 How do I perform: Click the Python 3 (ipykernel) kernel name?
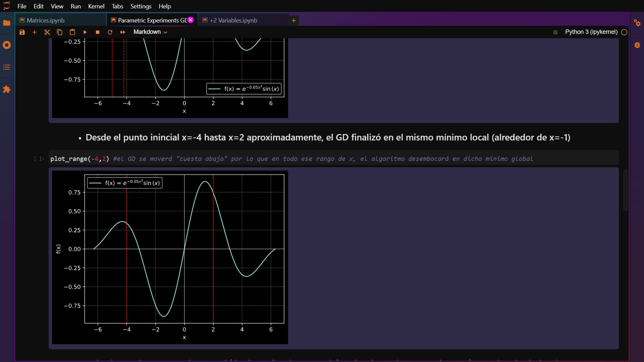[591, 32]
